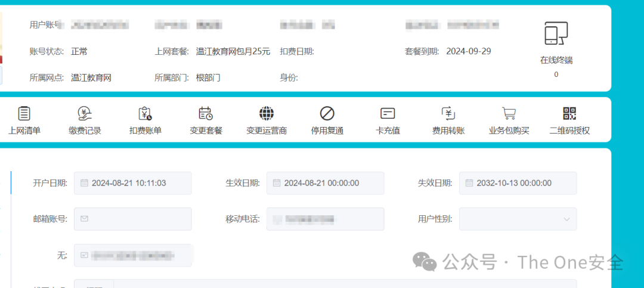Click the 卡充值 label
This screenshot has width=644, height=288.
pos(388,131)
